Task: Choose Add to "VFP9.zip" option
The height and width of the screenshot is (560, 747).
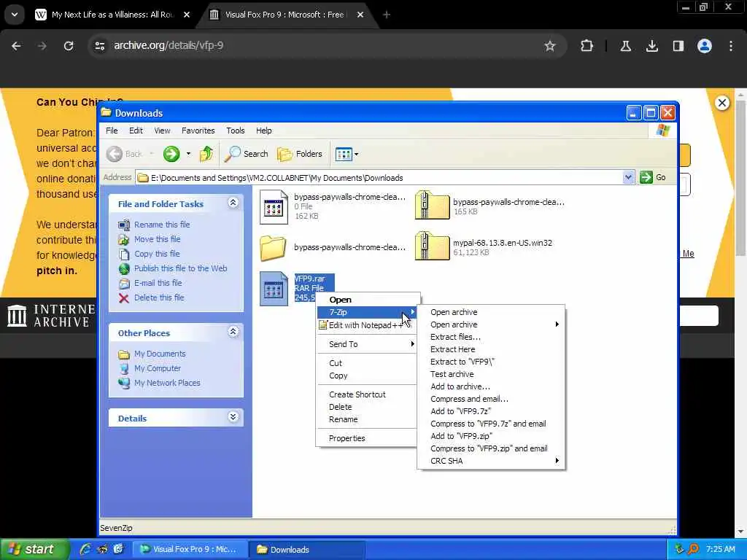Action: [491, 436]
